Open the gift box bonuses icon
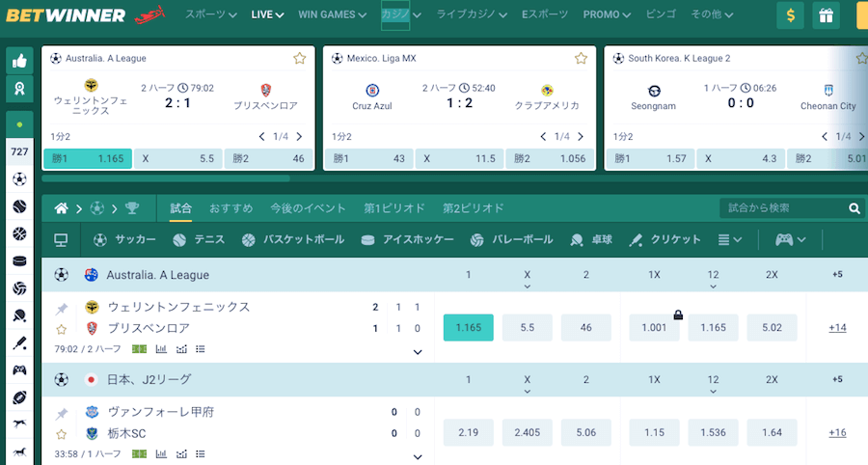 click(826, 15)
